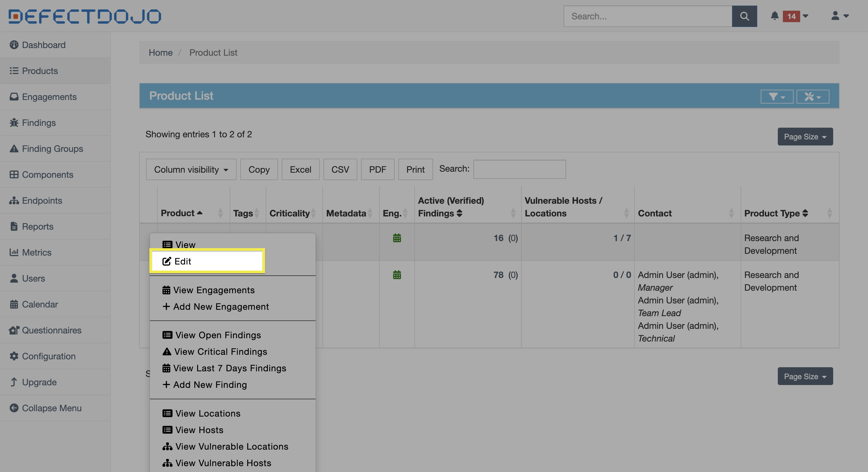Click the Finding Groups warning icon
Viewport: 868px width, 472px height.
point(14,149)
